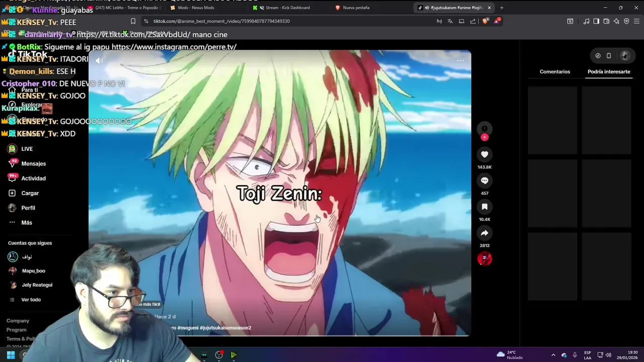Open the Windows Start menu
The image size is (644, 362).
click(x=11, y=355)
